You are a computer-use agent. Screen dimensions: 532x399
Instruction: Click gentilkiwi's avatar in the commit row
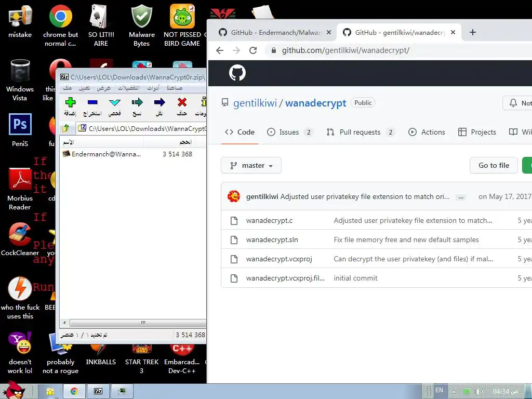click(234, 196)
